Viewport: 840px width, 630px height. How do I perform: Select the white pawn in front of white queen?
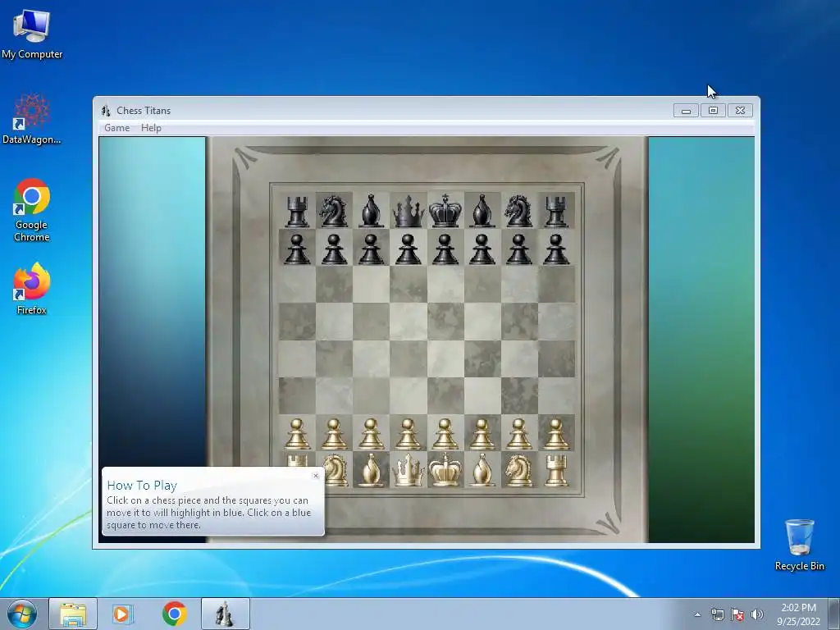409,434
